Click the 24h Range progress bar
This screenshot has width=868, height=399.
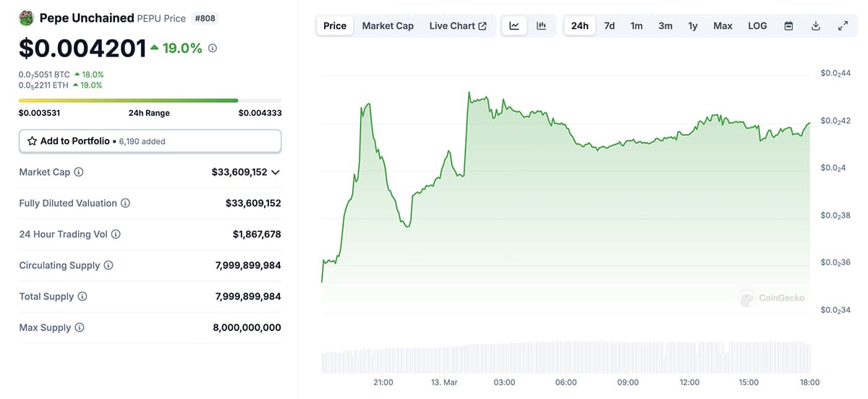(x=150, y=100)
